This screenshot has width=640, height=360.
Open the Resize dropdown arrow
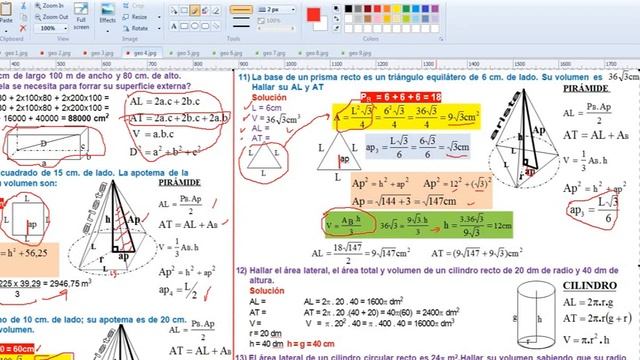click(159, 17)
